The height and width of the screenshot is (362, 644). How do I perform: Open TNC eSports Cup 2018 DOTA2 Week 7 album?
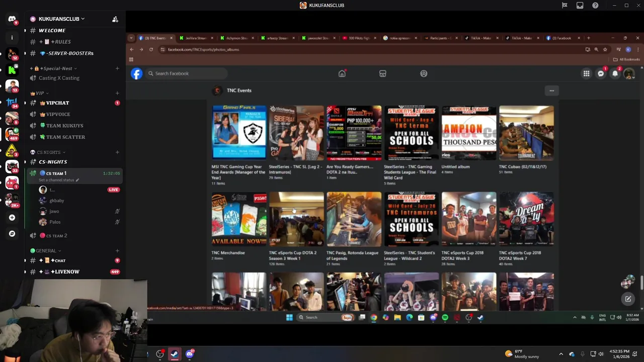(x=526, y=219)
